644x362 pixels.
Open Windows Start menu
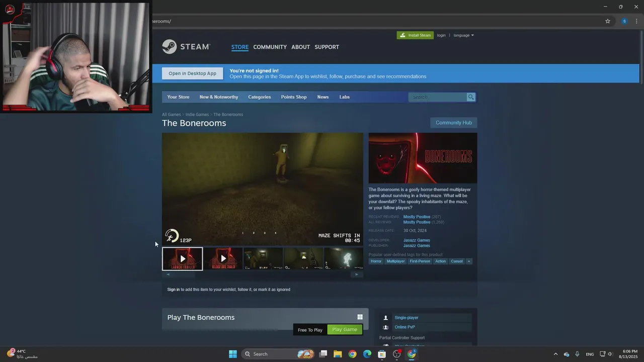(233, 354)
